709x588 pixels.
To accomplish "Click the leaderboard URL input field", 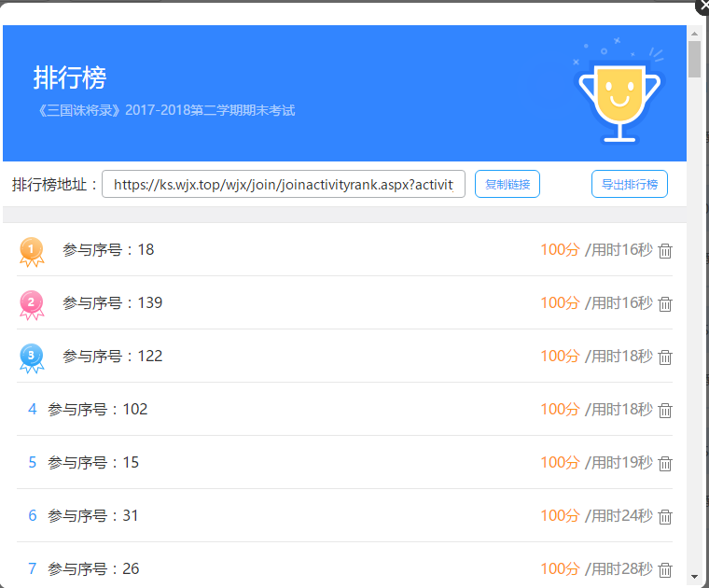I will 284,184.
